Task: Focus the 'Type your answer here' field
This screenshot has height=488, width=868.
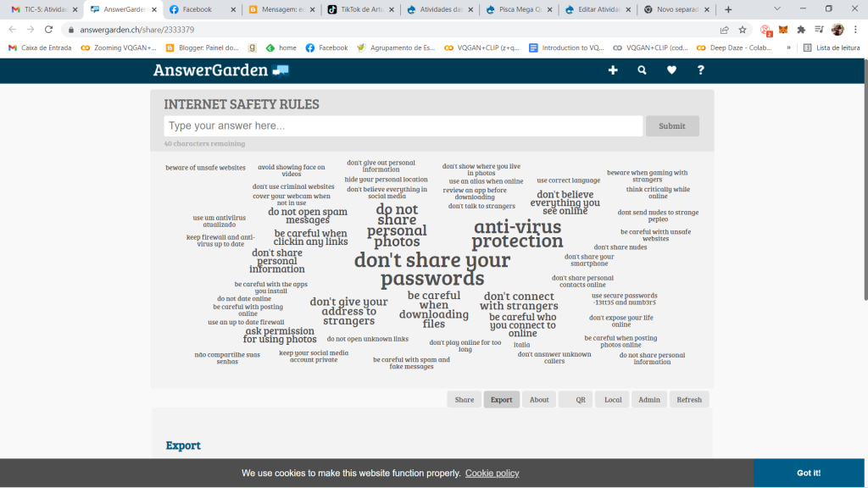Action: click(x=403, y=126)
